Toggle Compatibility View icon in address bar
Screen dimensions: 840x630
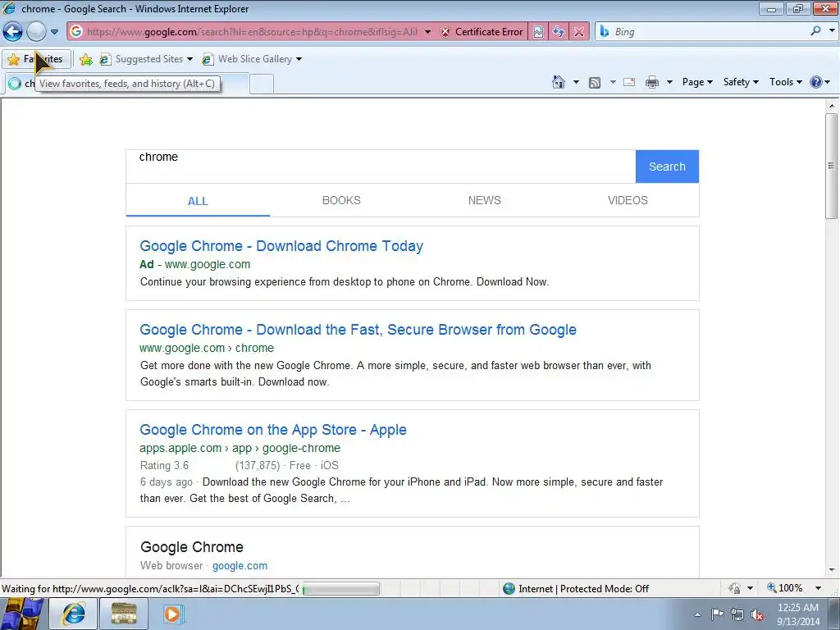538,32
